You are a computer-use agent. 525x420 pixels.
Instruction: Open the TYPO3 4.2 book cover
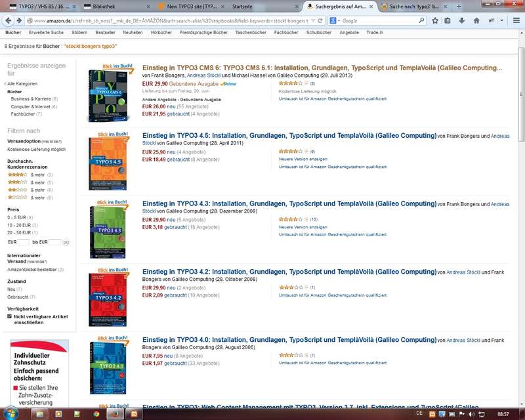pos(108,300)
